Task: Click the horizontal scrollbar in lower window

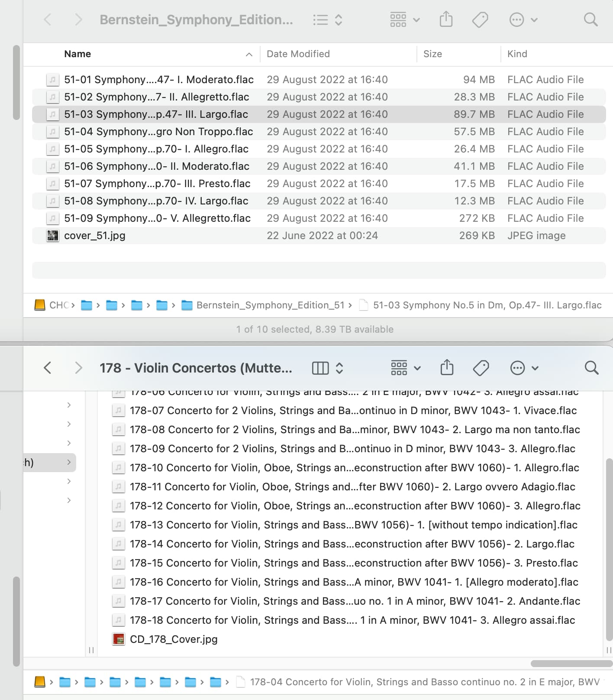Action: 571,664
